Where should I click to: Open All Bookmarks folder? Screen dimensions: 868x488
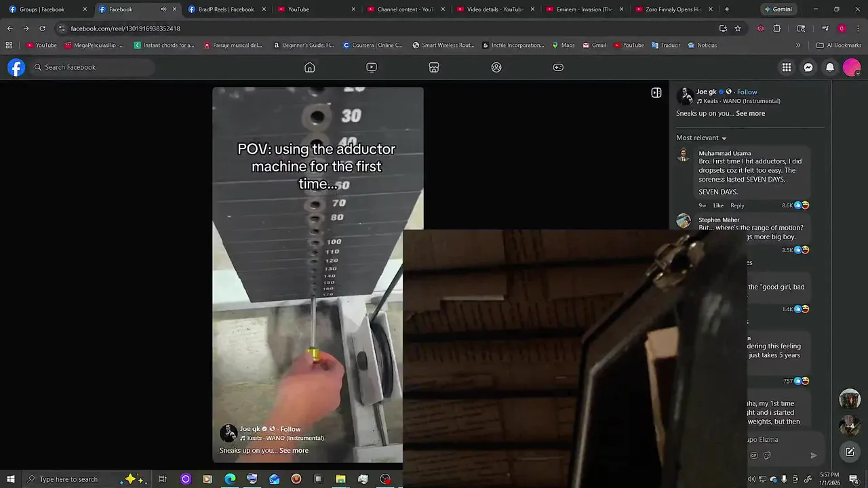point(839,45)
